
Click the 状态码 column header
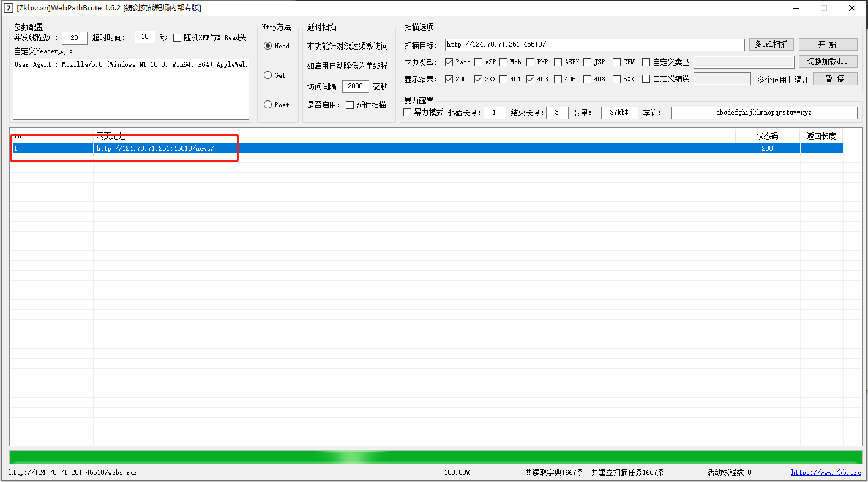click(768, 136)
